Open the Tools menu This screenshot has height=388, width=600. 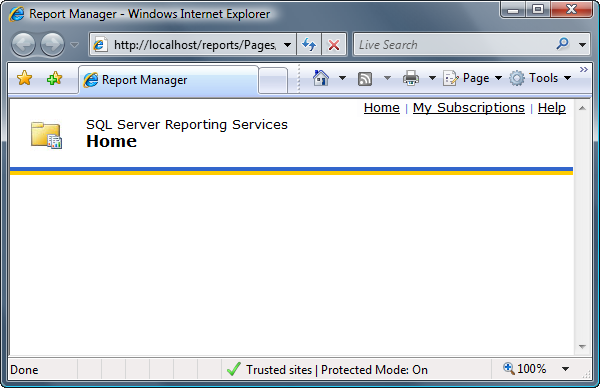tap(540, 78)
